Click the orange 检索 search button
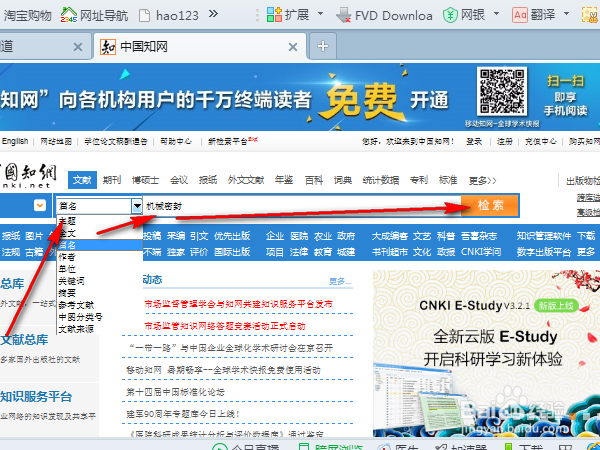Viewport: 600px width, 450px height. point(490,205)
